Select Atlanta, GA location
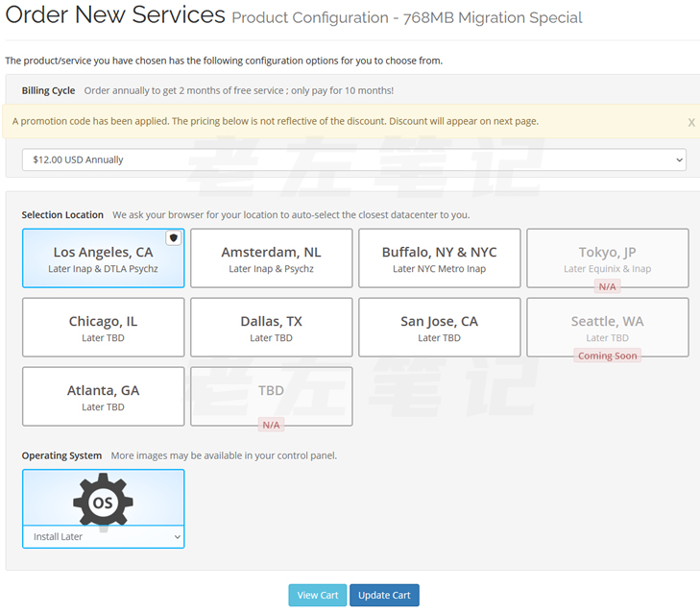Screen dimensions: 700x614 (x=103, y=397)
